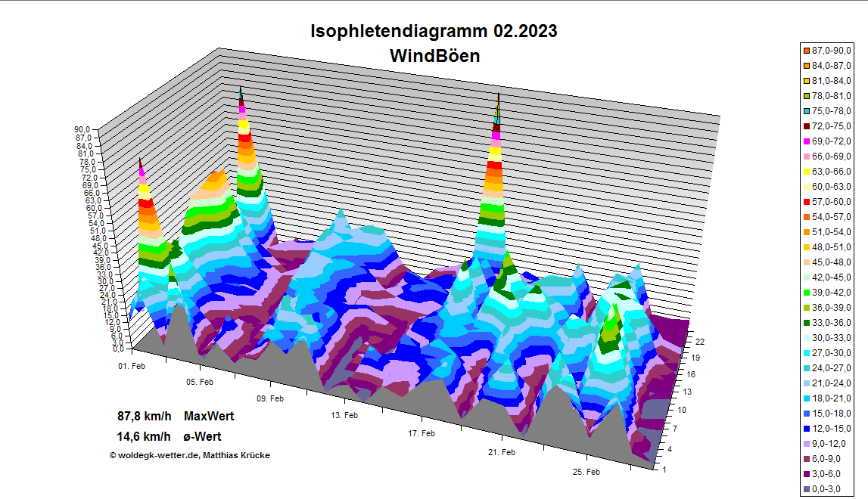The height and width of the screenshot is (499, 868).
Task: Select hour axis label "1"
Action: (x=664, y=470)
